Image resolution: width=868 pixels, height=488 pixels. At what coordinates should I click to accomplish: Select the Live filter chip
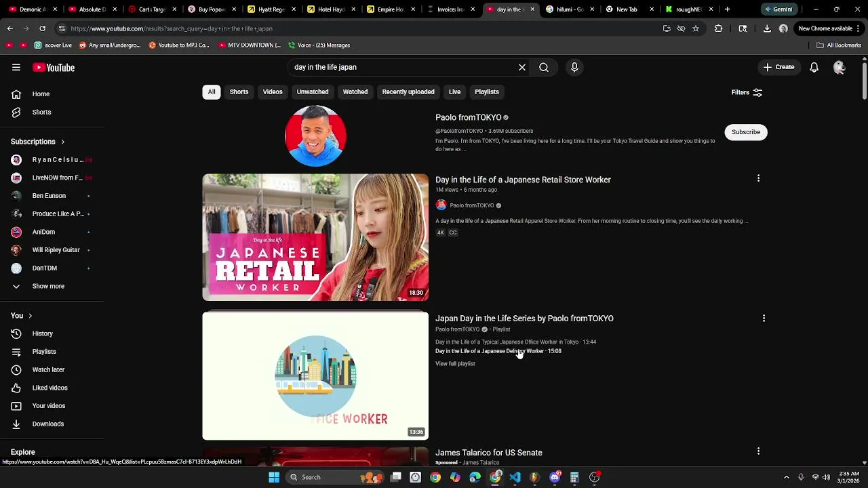(454, 92)
